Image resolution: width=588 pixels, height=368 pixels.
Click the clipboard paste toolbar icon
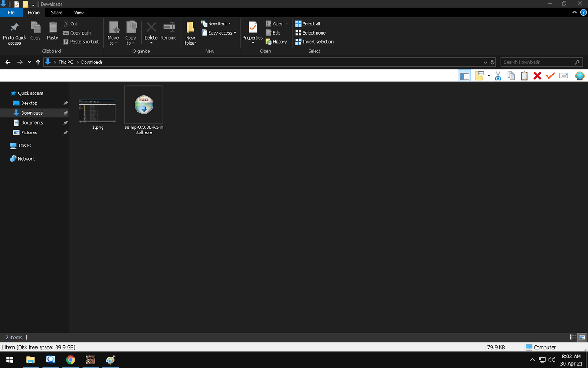coord(524,76)
